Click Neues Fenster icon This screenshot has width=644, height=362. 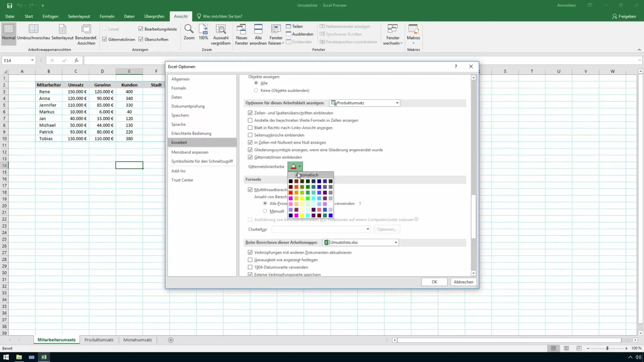241,29
